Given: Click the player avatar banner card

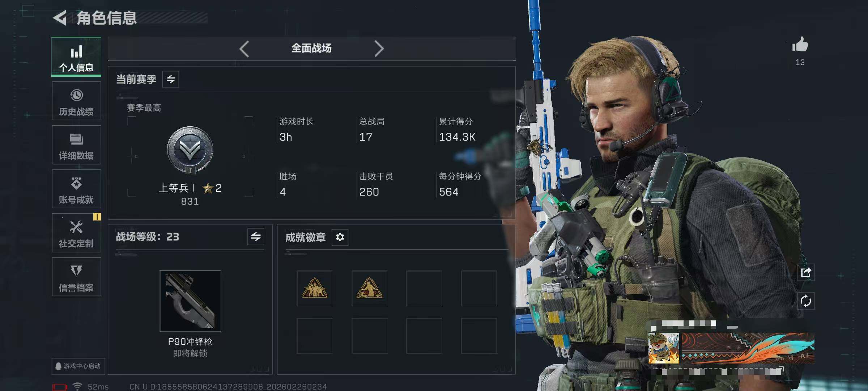Looking at the screenshot, I should pos(731,348).
